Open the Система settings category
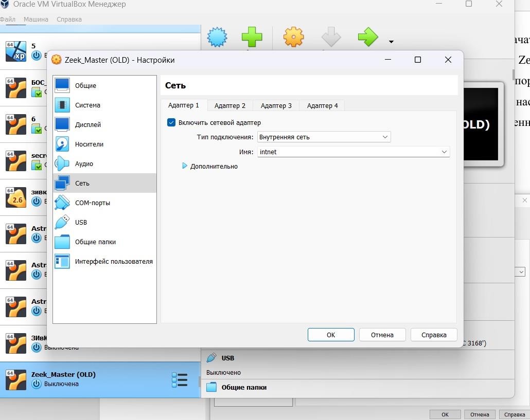This screenshot has width=530, height=420. pyautogui.click(x=104, y=105)
